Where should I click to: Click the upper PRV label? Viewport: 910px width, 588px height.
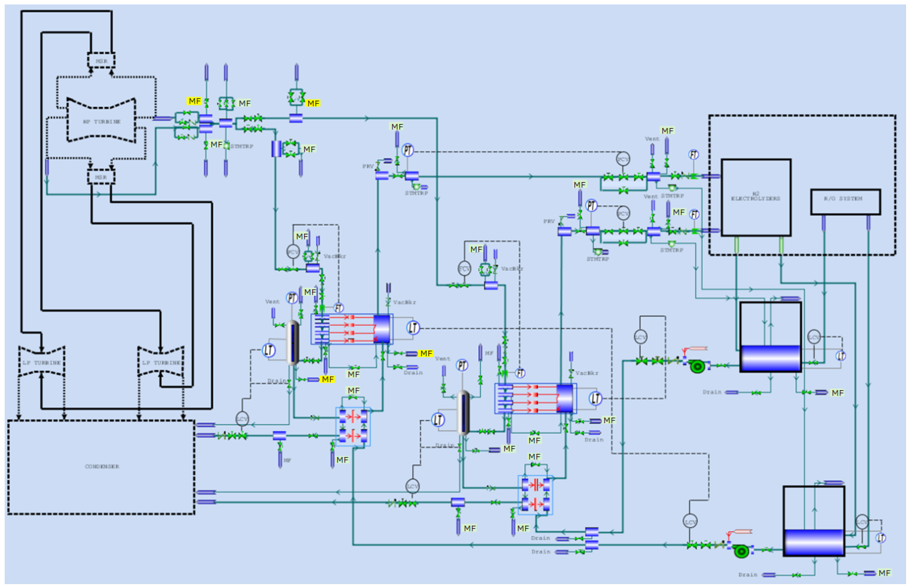pos(368,167)
